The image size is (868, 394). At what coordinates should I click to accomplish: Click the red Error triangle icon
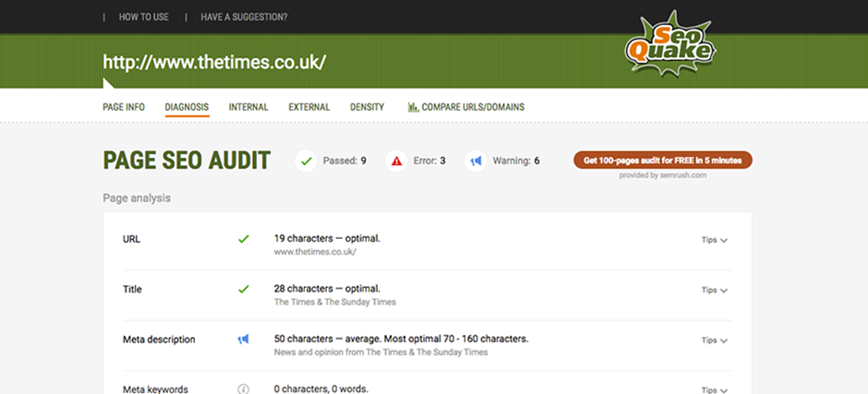396,161
